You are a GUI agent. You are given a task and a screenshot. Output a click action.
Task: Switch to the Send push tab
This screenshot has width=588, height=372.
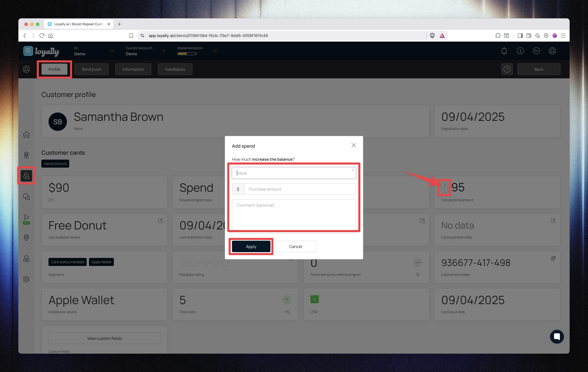click(x=91, y=69)
